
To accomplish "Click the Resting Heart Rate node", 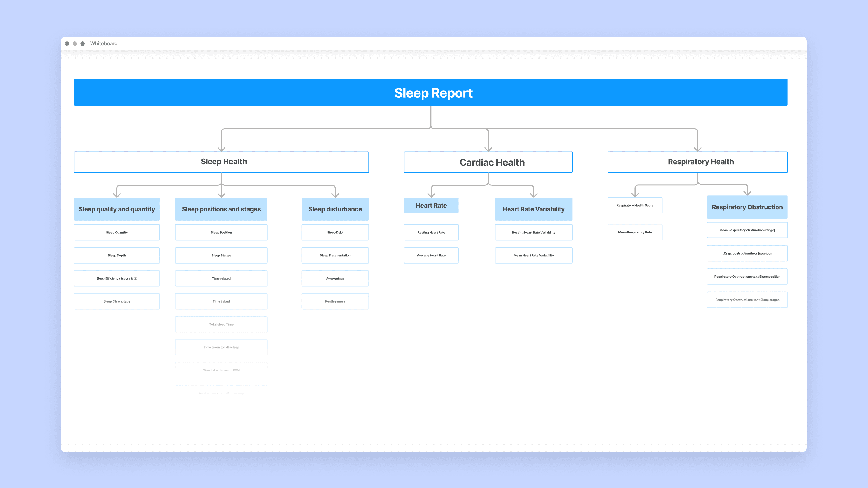I will click(431, 232).
